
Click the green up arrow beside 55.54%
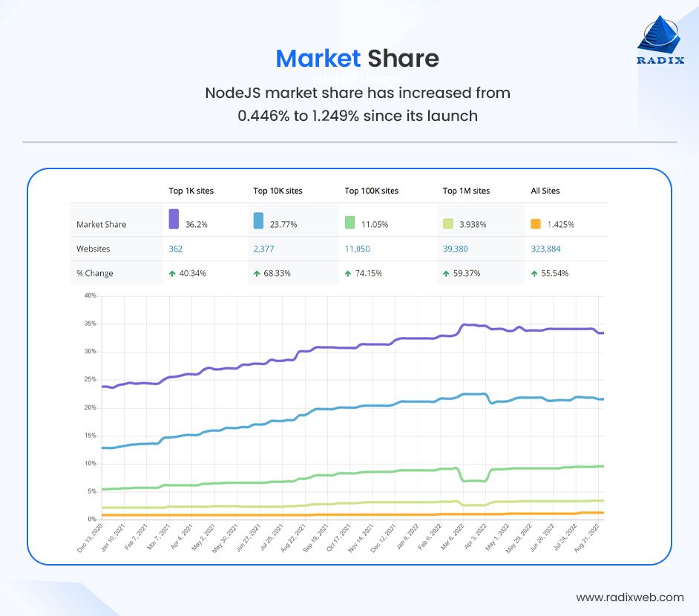(535, 273)
